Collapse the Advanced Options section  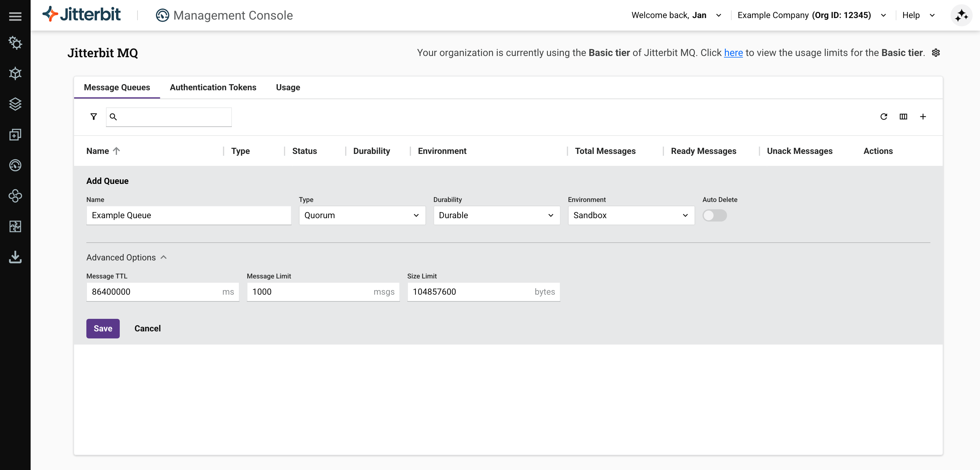(x=163, y=257)
